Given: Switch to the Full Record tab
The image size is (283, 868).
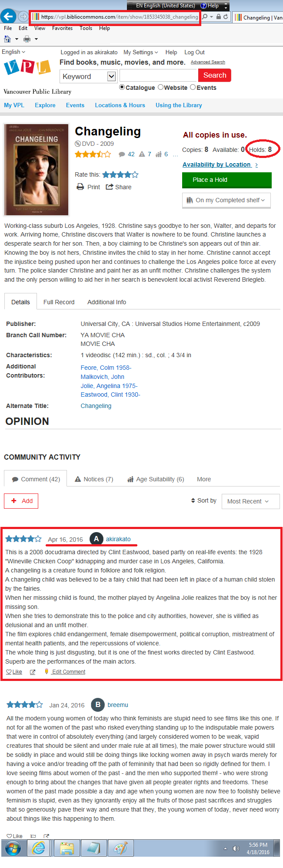Looking at the screenshot, I should pos(59,302).
